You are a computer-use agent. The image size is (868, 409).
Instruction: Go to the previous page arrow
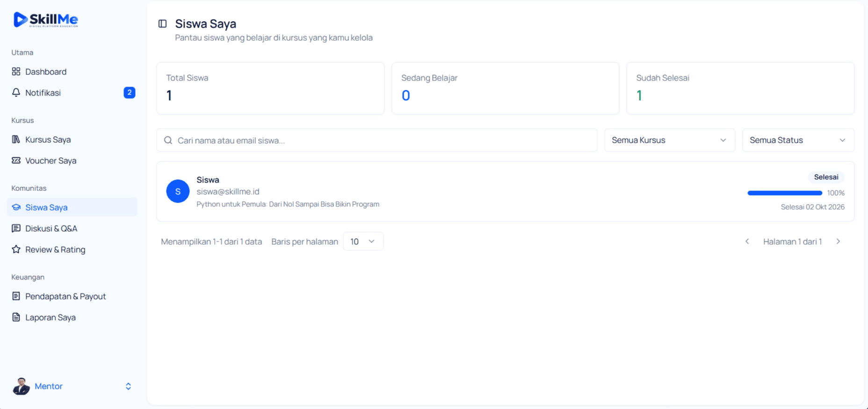tap(747, 241)
